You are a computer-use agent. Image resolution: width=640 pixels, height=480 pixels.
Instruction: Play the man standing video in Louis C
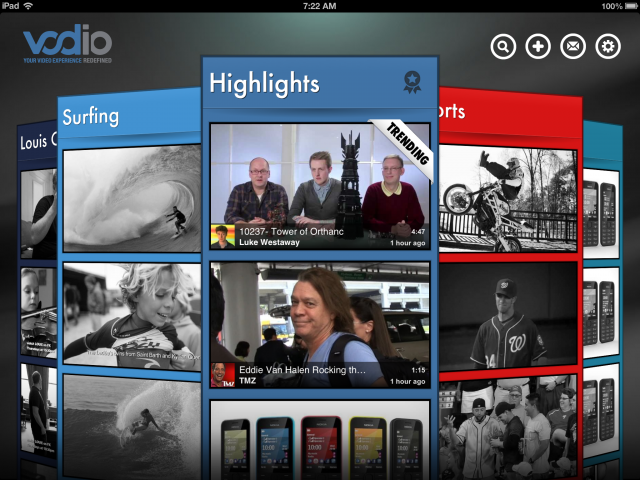[39, 409]
